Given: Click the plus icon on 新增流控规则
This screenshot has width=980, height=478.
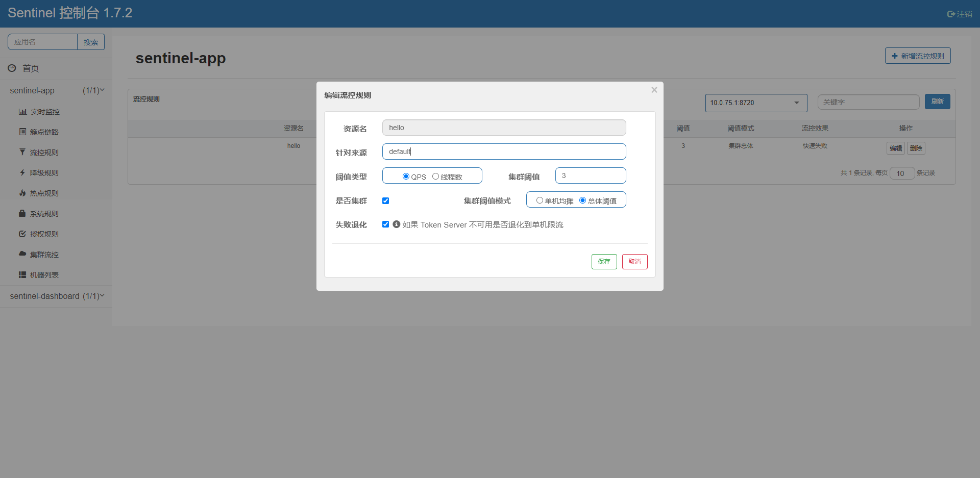Looking at the screenshot, I should (894, 56).
